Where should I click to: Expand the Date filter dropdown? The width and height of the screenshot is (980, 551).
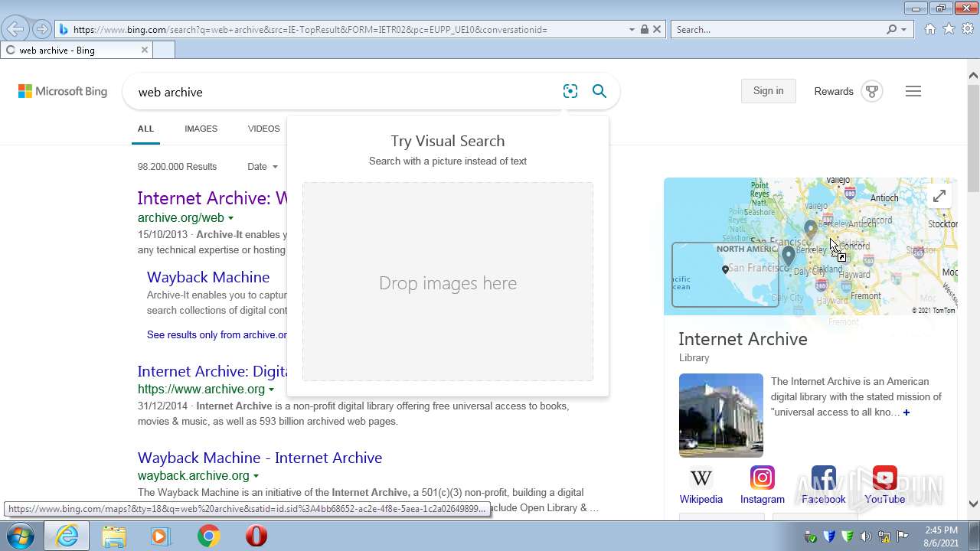[x=262, y=166]
